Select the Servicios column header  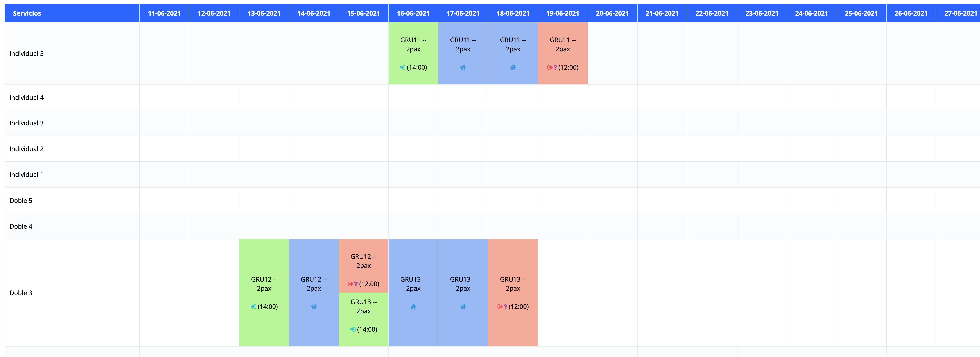click(x=27, y=13)
